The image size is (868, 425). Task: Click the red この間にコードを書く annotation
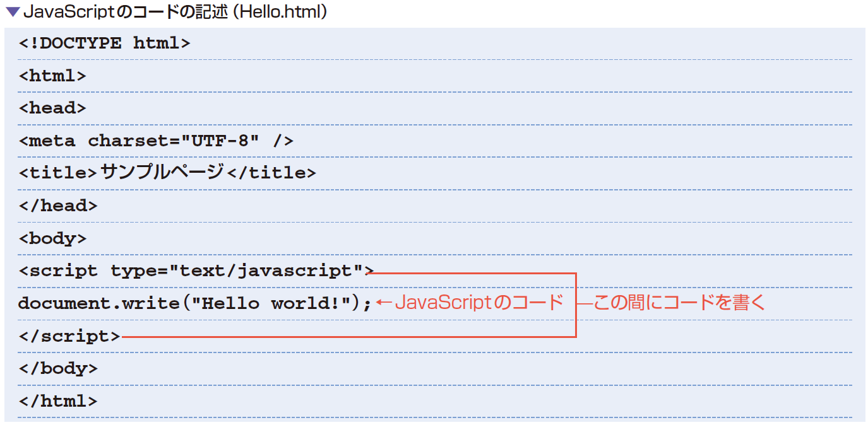(679, 303)
